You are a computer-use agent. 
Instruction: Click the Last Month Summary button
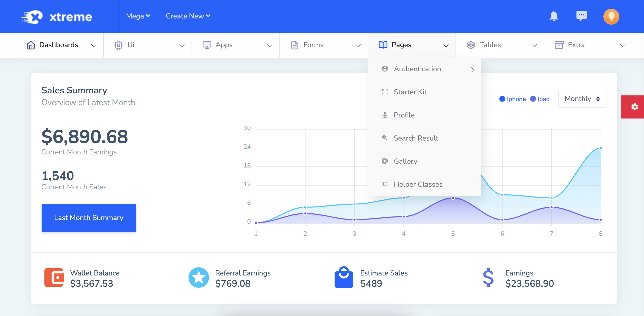pos(89,218)
